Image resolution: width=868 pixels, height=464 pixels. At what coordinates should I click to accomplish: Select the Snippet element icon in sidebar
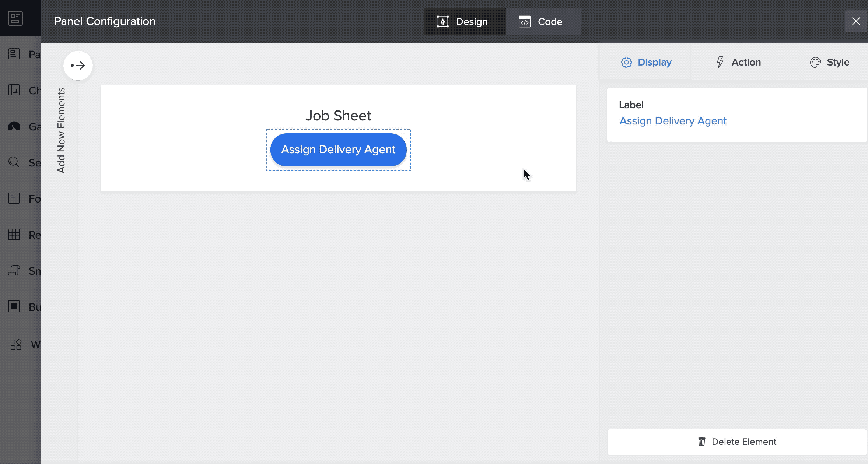click(14, 270)
